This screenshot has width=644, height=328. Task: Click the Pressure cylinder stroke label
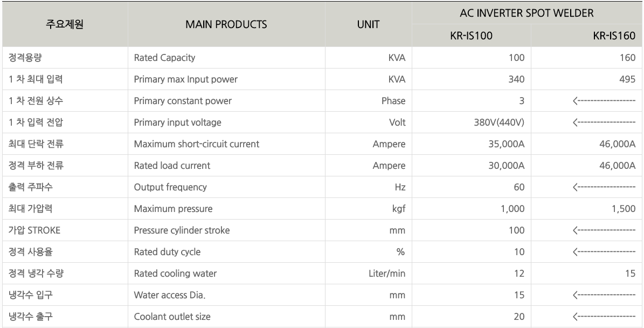click(182, 230)
